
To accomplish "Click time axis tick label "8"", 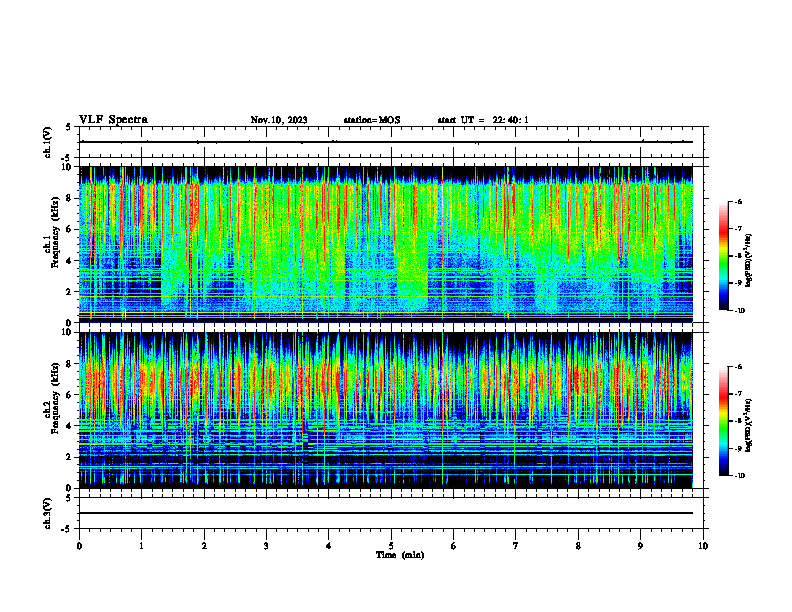I will [578, 546].
